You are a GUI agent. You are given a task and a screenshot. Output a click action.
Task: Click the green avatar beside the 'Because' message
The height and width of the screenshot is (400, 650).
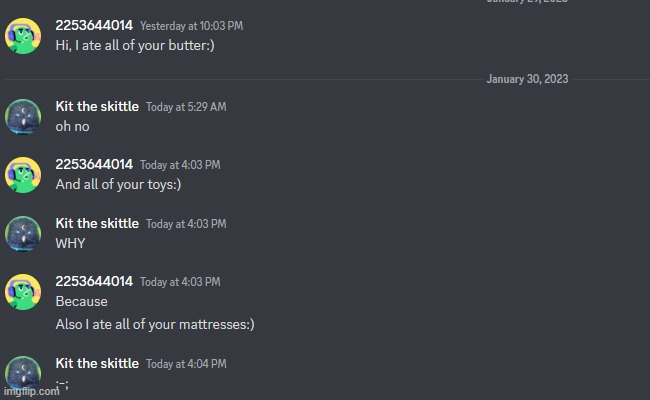click(x=23, y=292)
